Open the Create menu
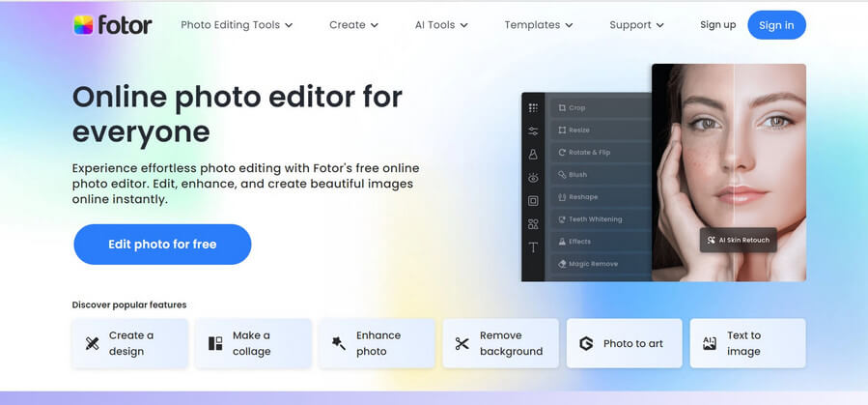 click(353, 25)
